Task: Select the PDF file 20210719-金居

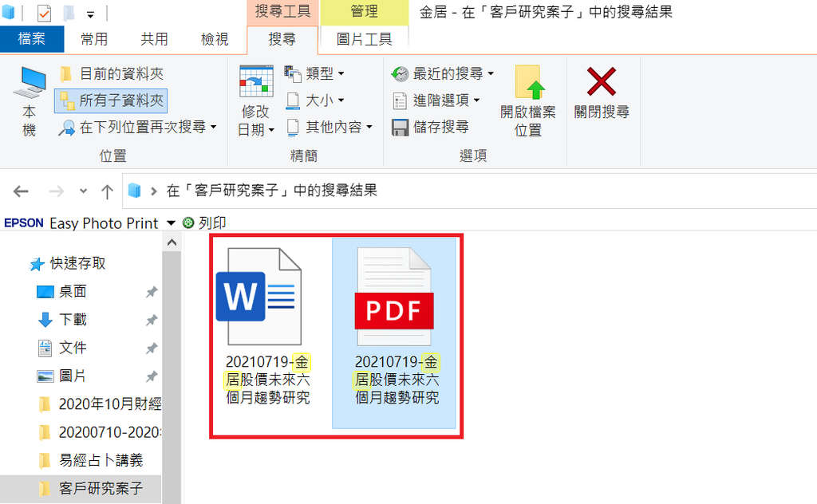Action: [x=394, y=333]
